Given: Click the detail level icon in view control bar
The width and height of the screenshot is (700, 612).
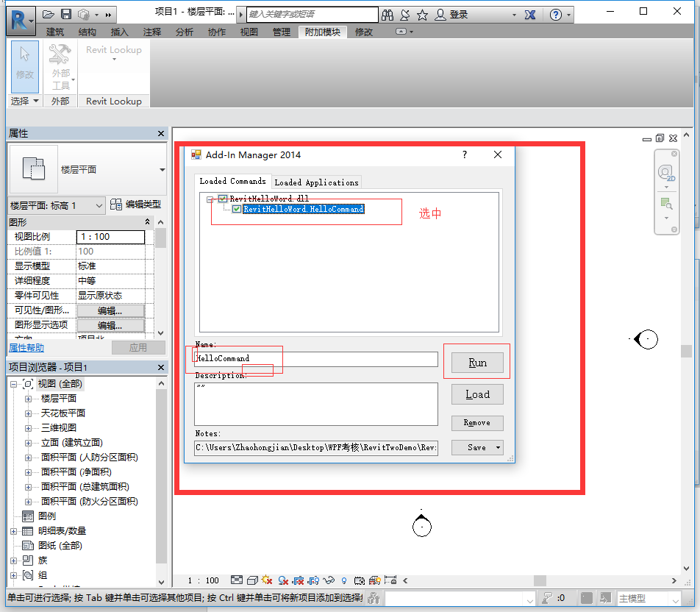Looking at the screenshot, I should (237, 580).
